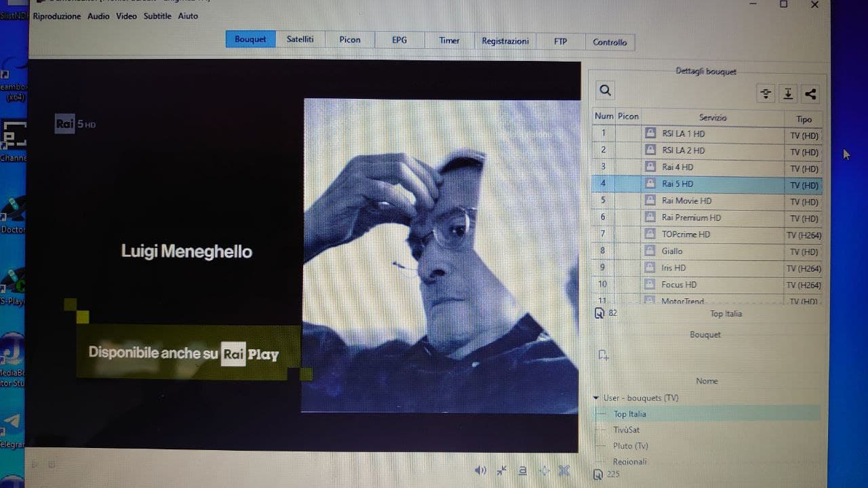The width and height of the screenshot is (868, 488).
Task: Click the fullscreen arrows icon under the video
Action: (x=564, y=470)
